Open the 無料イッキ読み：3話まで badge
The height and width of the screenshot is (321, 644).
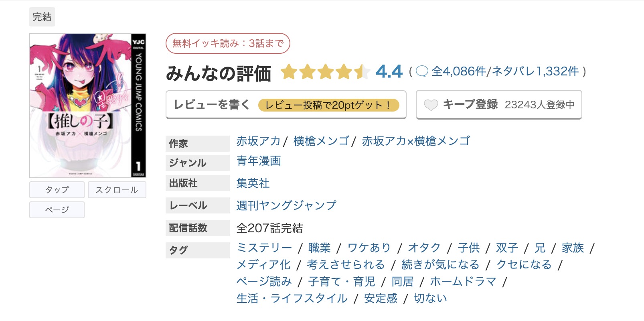click(x=228, y=43)
